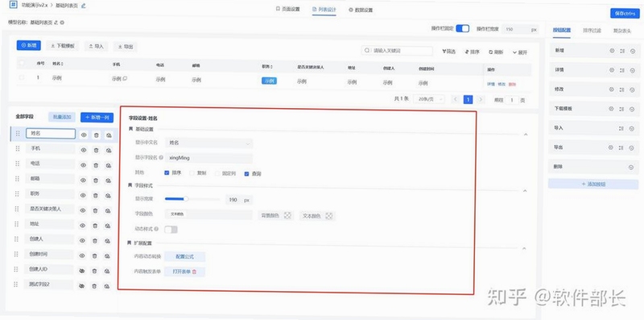Viewport: 644px width, 320px height.
Task: Open the 20条/页 page size dropdown
Action: [x=429, y=99]
